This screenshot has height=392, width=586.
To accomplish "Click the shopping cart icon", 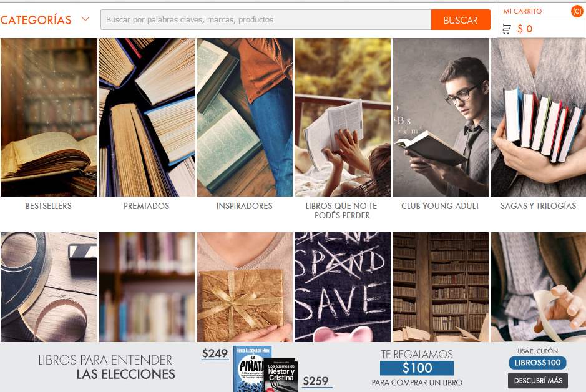I will [506, 29].
